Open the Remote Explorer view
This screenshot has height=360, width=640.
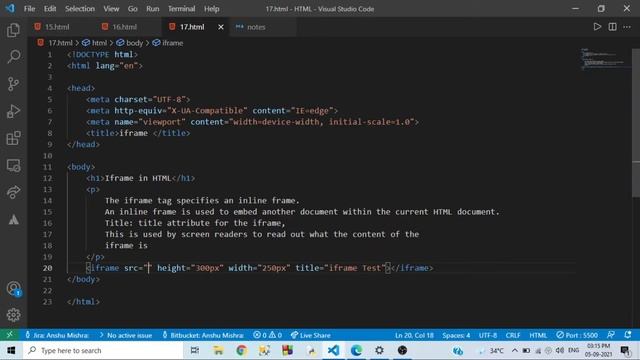click(x=13, y=165)
